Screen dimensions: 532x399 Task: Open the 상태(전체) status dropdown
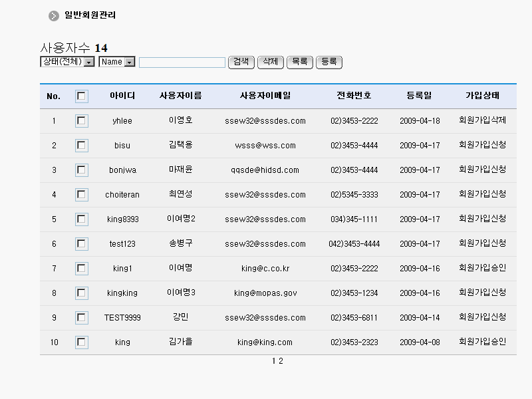click(67, 62)
